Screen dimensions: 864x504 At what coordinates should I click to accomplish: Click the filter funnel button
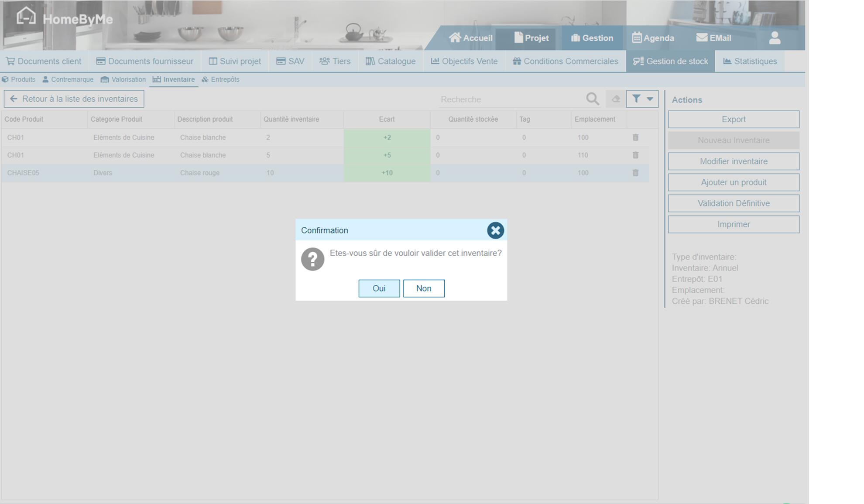636,99
